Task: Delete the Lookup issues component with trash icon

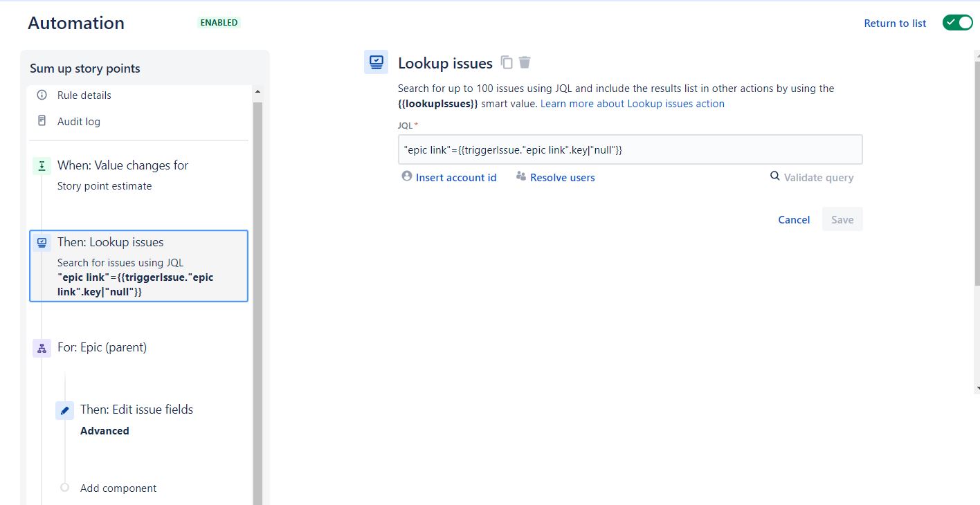Action: pyautogui.click(x=525, y=62)
